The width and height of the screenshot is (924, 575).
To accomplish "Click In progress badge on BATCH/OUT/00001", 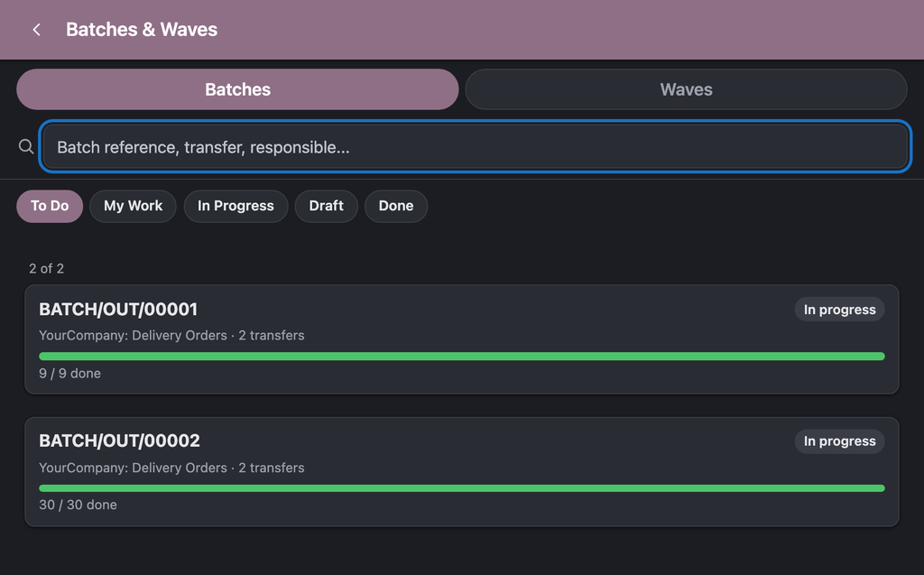I will [x=839, y=310].
